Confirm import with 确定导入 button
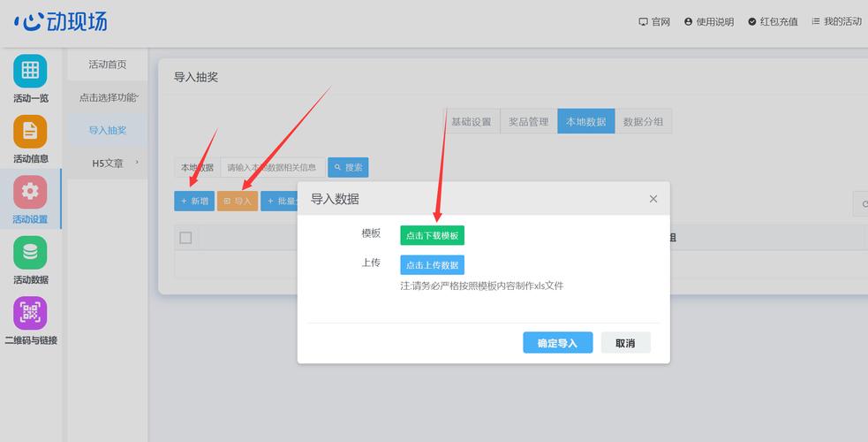This screenshot has width=868, height=442. click(x=557, y=343)
